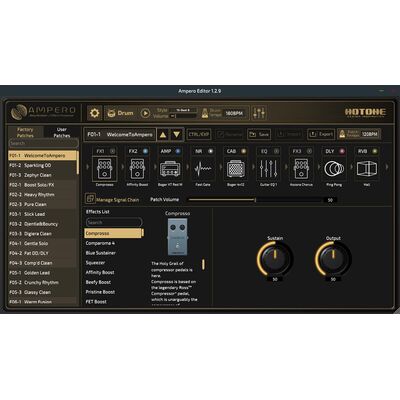Image resolution: width=400 pixels, height=400 pixels.
Task: Select the Compressor pedal in FX1 slot
Action: tap(105, 169)
